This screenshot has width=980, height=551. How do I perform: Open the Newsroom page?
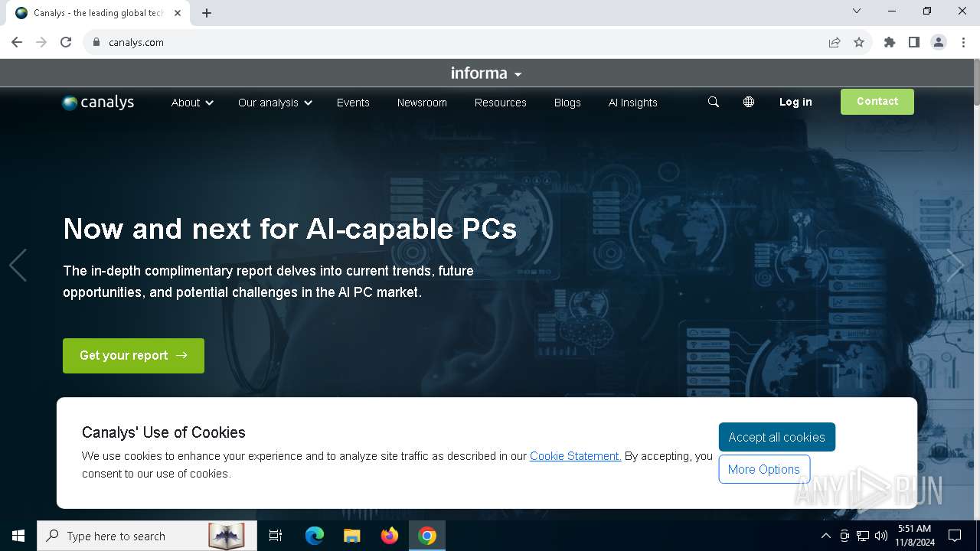click(422, 103)
